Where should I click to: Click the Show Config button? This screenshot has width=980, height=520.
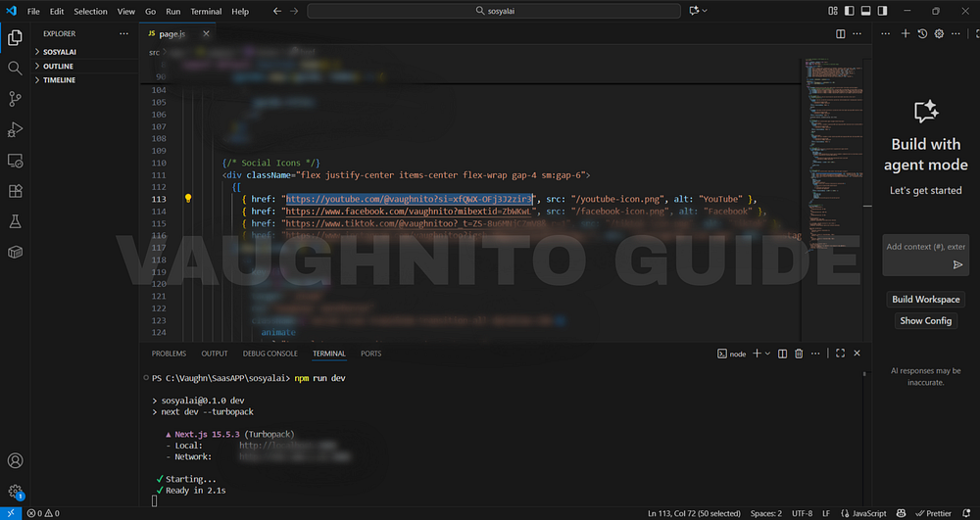pos(926,320)
